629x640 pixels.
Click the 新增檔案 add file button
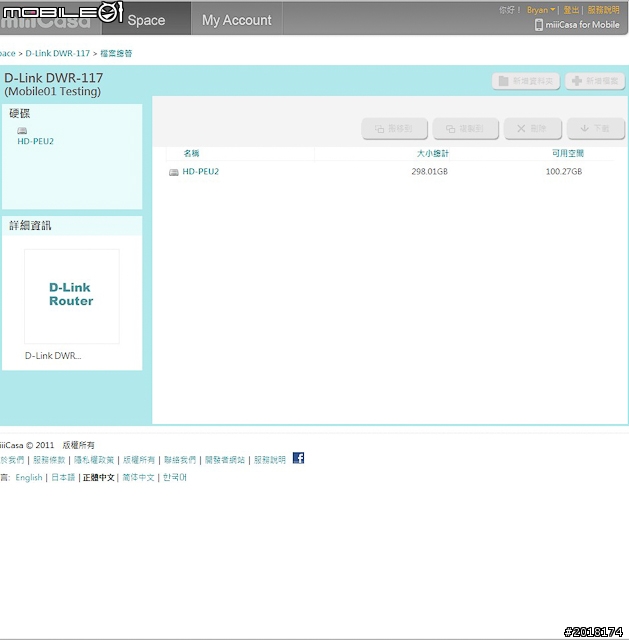coord(595,81)
